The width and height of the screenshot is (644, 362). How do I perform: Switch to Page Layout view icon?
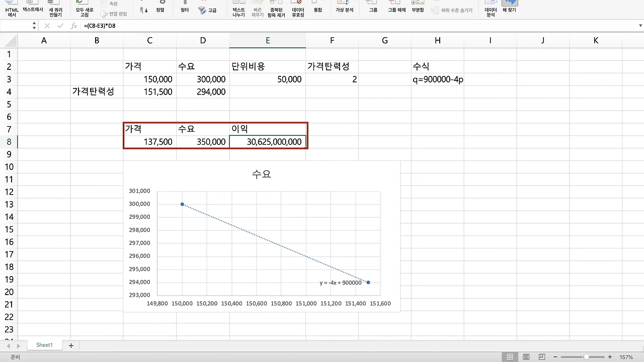coord(526,357)
